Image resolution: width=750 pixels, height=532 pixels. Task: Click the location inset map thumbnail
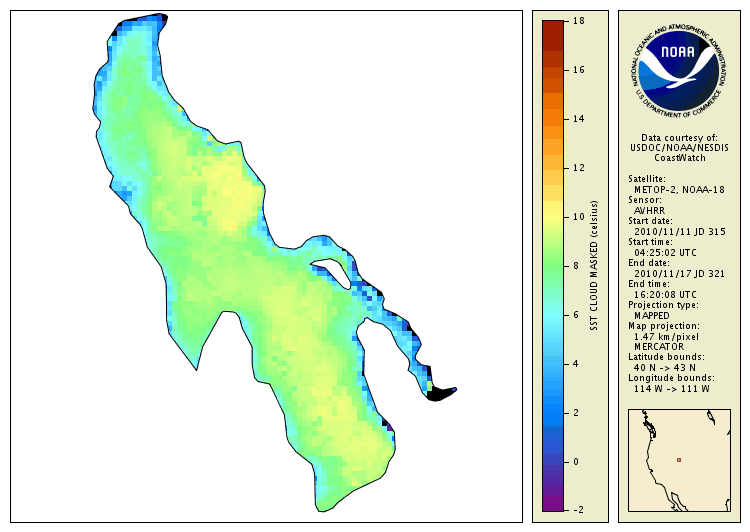click(679, 460)
